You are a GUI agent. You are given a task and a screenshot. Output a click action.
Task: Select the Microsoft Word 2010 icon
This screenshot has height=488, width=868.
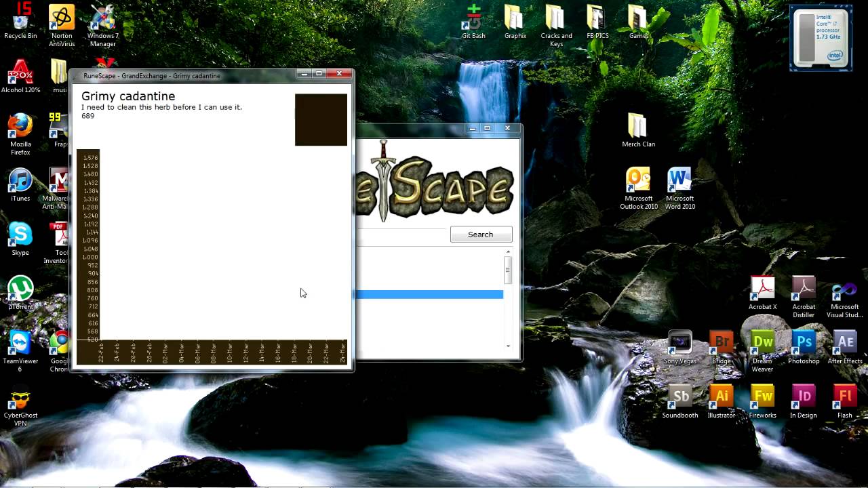click(679, 188)
